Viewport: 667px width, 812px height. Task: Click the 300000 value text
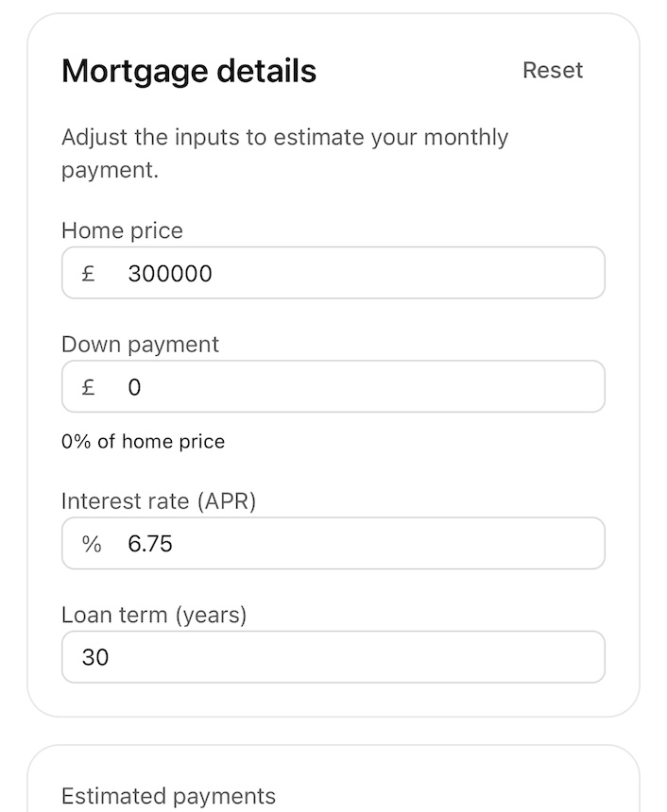pyautogui.click(x=170, y=274)
